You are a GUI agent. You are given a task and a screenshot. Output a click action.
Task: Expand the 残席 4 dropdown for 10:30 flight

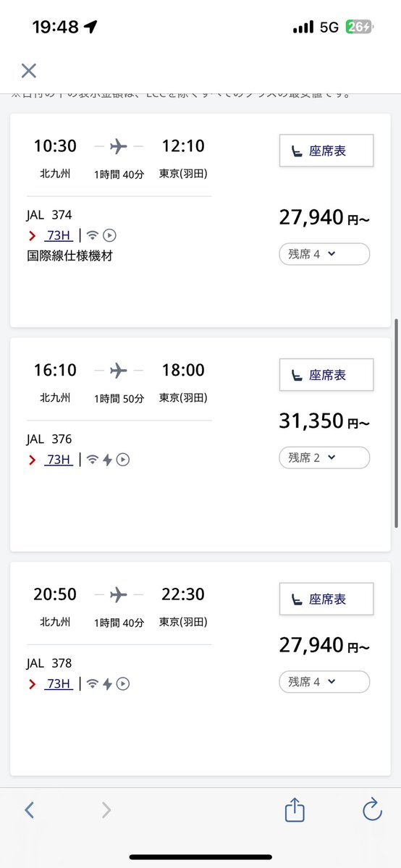point(324,254)
